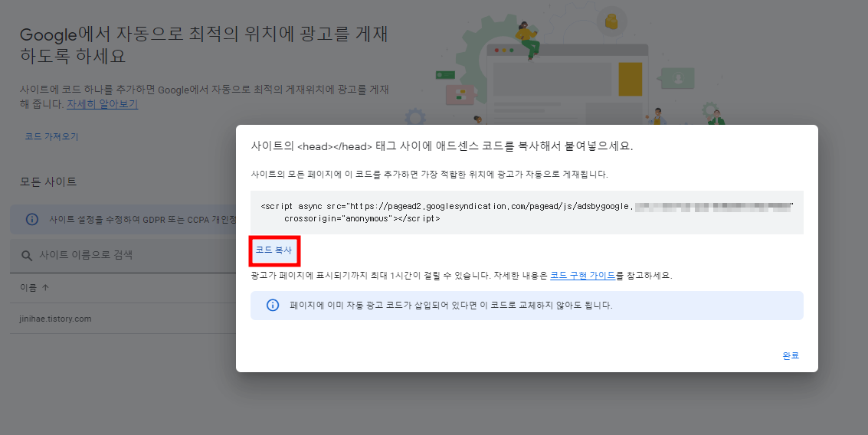This screenshot has width=868, height=435.
Task: Click 완료 to close the dialog
Action: coord(791,355)
